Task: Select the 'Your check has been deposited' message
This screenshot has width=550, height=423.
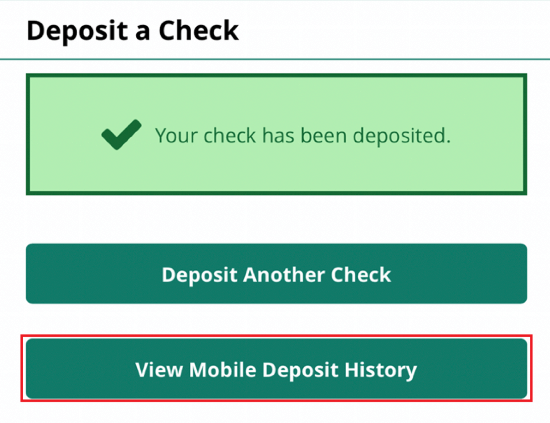Action: click(x=303, y=136)
